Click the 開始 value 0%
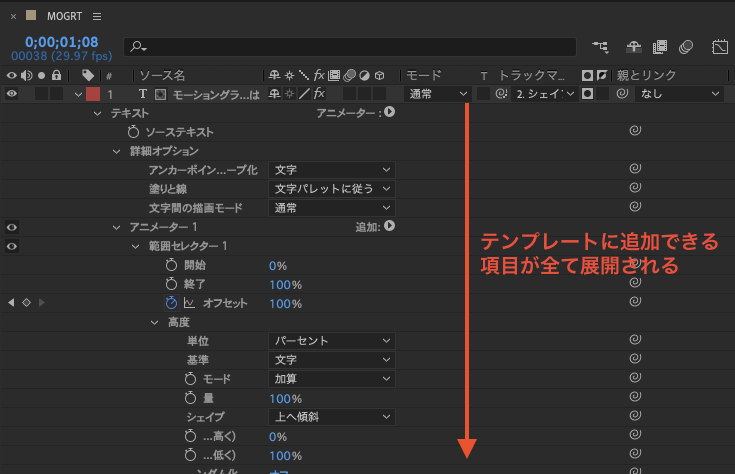Image resolution: width=735 pixels, height=474 pixels. pyautogui.click(x=278, y=266)
